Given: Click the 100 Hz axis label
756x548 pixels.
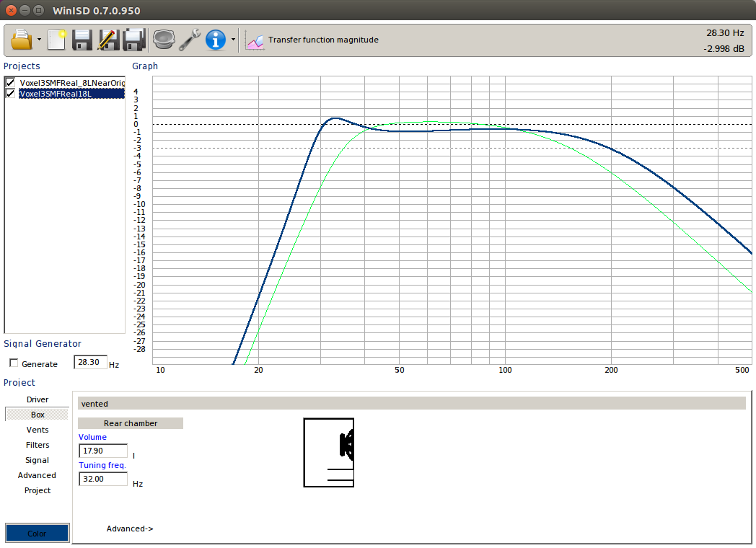Looking at the screenshot, I should [505, 370].
